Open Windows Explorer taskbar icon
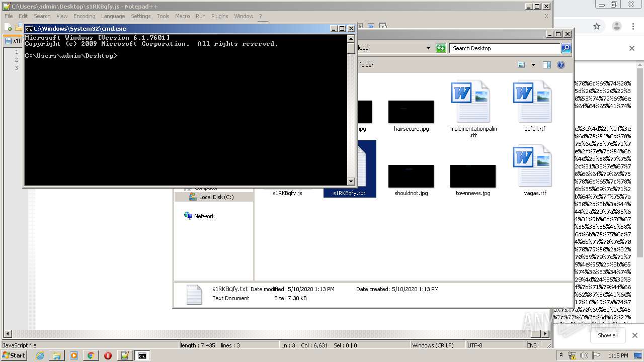The width and height of the screenshot is (644, 362). click(x=57, y=355)
